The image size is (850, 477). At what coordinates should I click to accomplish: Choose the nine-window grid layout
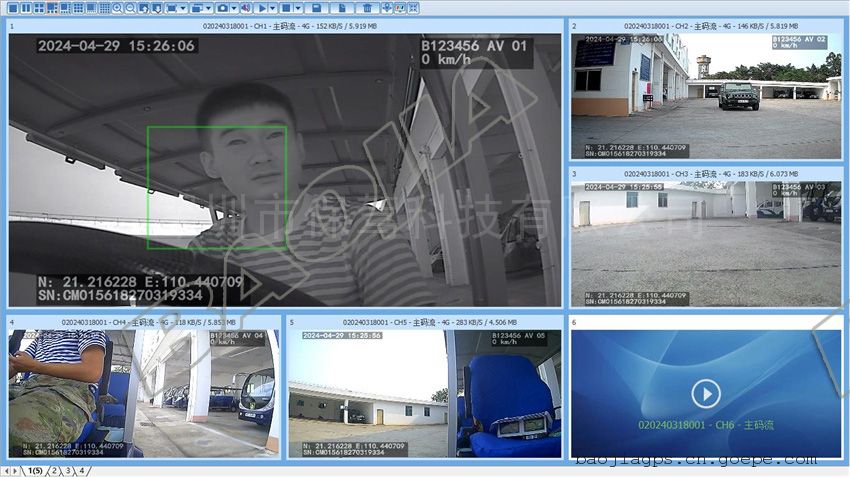point(78,8)
